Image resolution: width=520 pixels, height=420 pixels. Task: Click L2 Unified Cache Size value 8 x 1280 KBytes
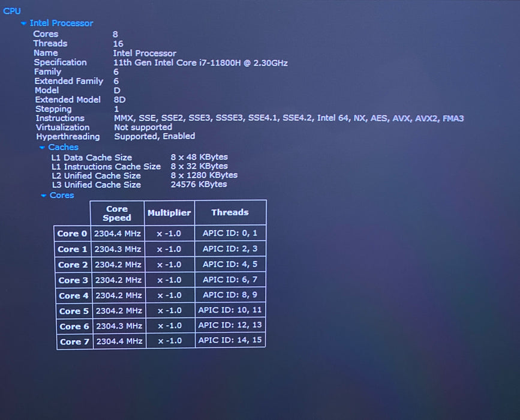pos(205,175)
